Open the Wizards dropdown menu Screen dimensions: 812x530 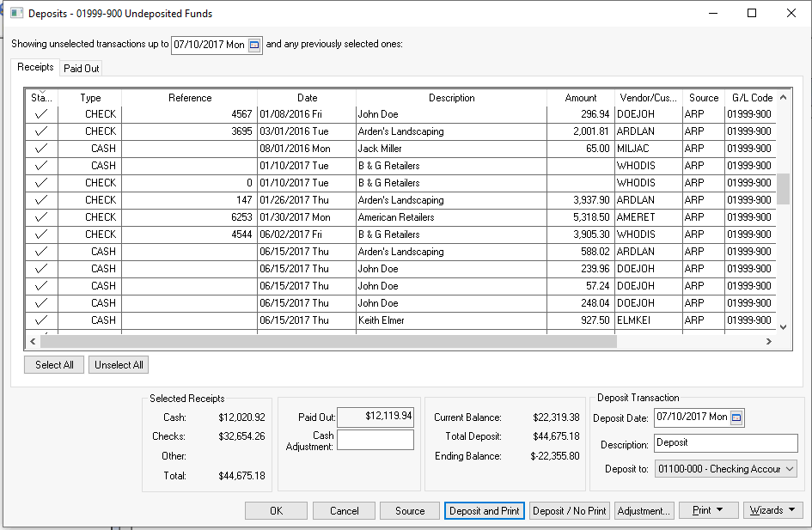772,510
